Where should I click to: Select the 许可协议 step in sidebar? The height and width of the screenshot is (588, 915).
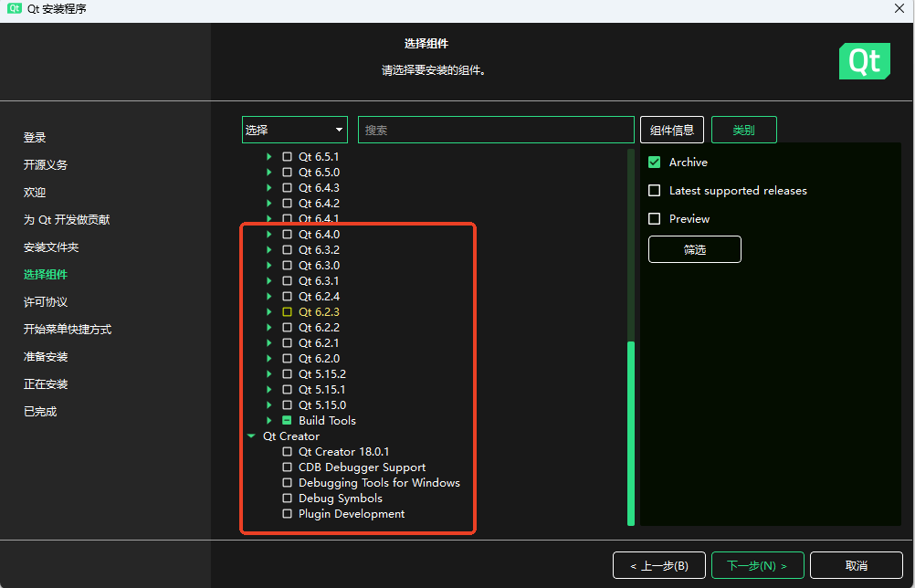click(x=46, y=302)
